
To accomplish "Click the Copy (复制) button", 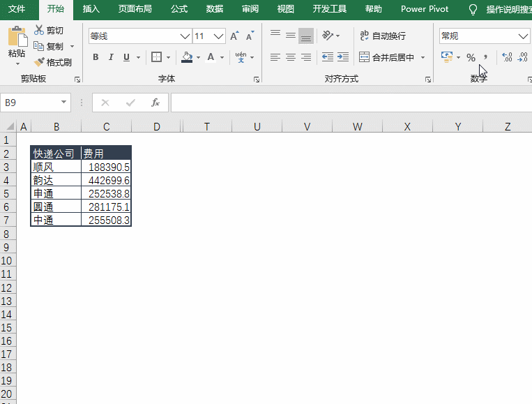I will click(x=49, y=46).
